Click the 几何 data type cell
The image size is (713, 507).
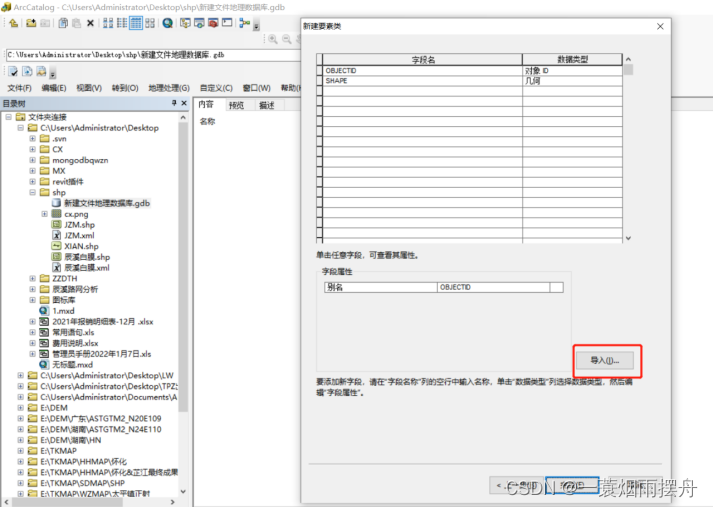coord(572,81)
